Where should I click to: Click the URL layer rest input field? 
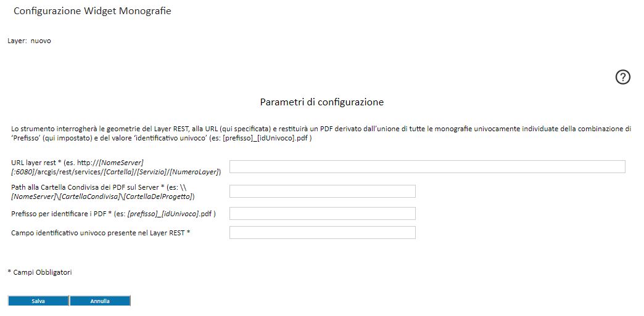coord(427,166)
